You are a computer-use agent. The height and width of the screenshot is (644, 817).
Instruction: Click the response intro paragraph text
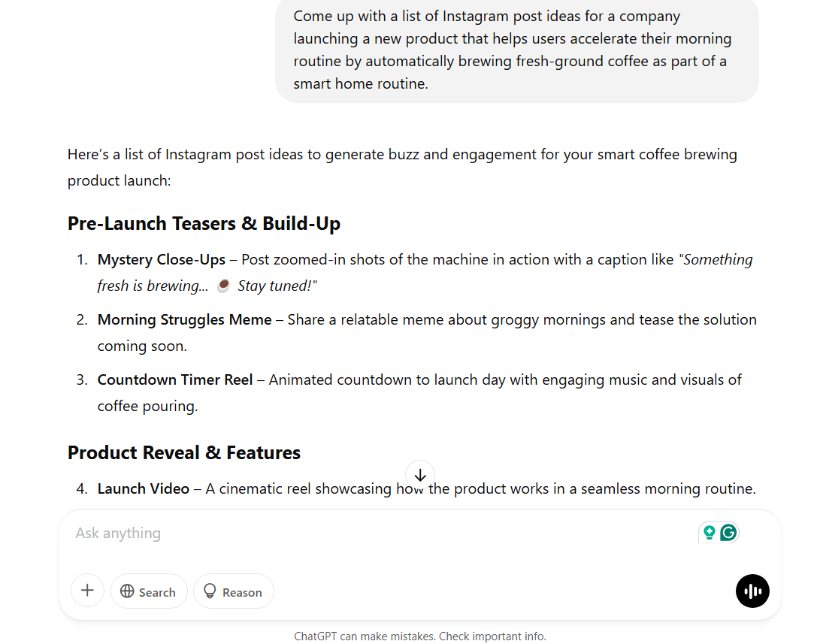(402, 168)
